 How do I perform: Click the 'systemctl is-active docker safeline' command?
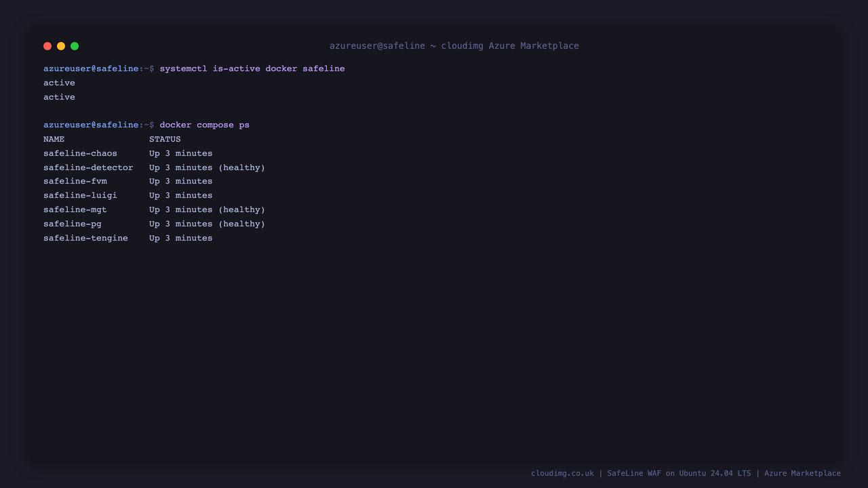[x=252, y=68]
